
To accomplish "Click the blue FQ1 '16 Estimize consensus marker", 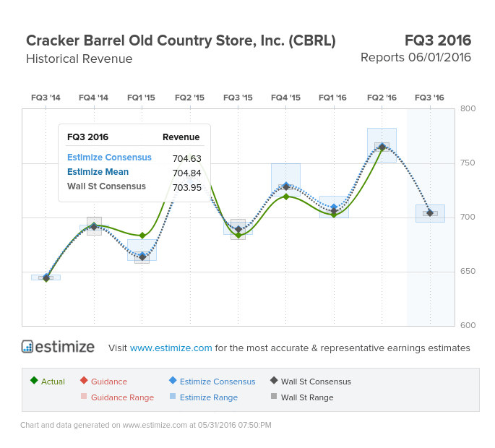I will [x=334, y=207].
